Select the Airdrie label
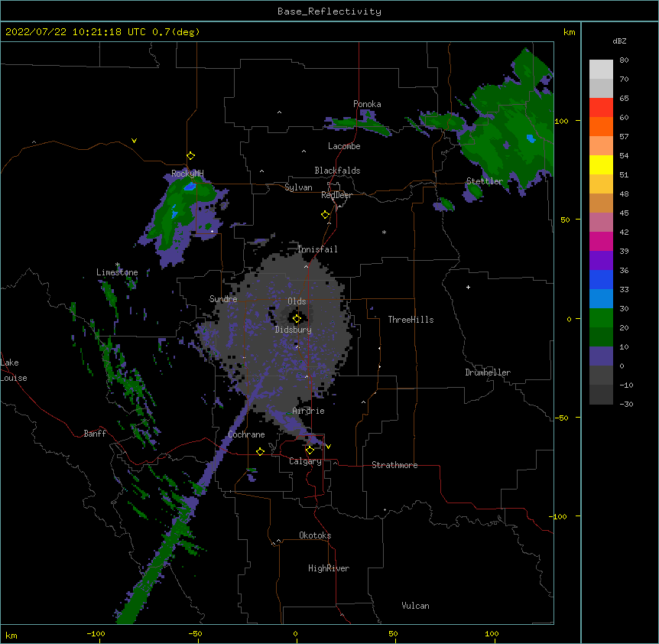 click(309, 411)
